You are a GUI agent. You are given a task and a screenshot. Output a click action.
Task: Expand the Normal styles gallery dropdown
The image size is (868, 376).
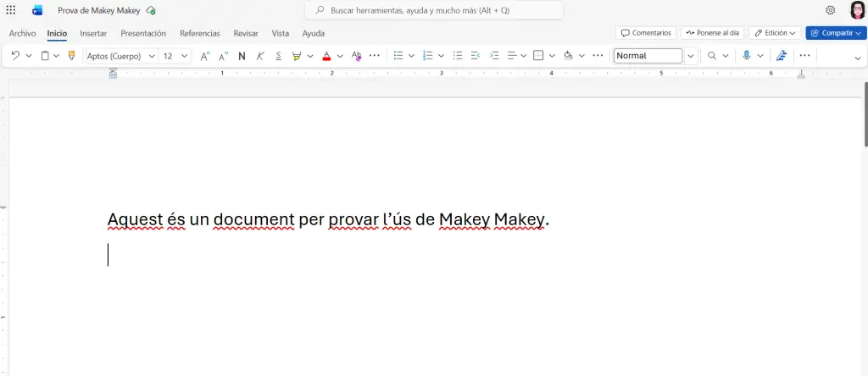[x=691, y=56]
